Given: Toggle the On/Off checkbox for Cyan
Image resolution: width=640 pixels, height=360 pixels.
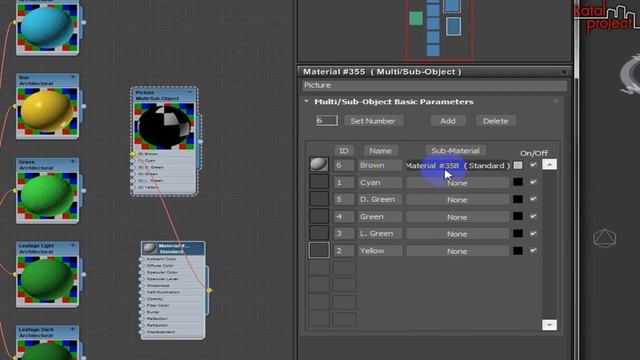Looking at the screenshot, I should (533, 182).
